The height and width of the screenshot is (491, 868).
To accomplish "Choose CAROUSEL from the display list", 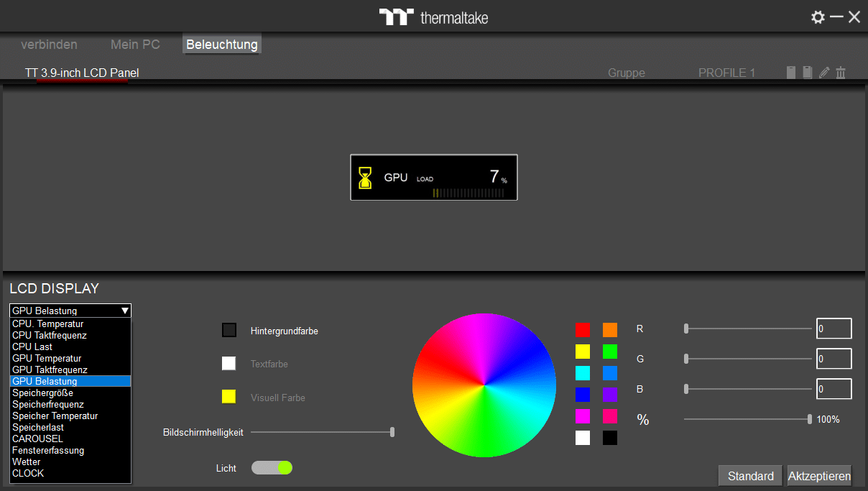I will [x=38, y=439].
